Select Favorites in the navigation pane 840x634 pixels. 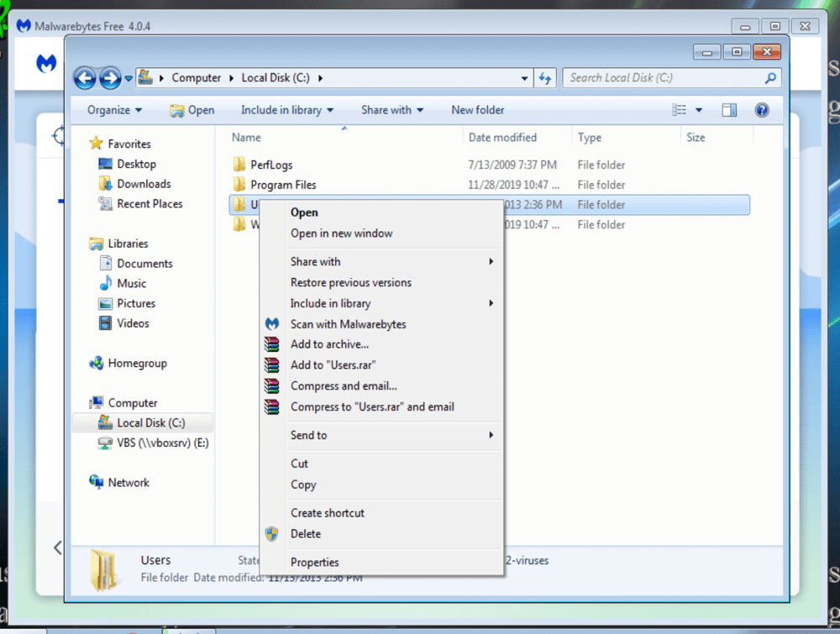point(120,144)
